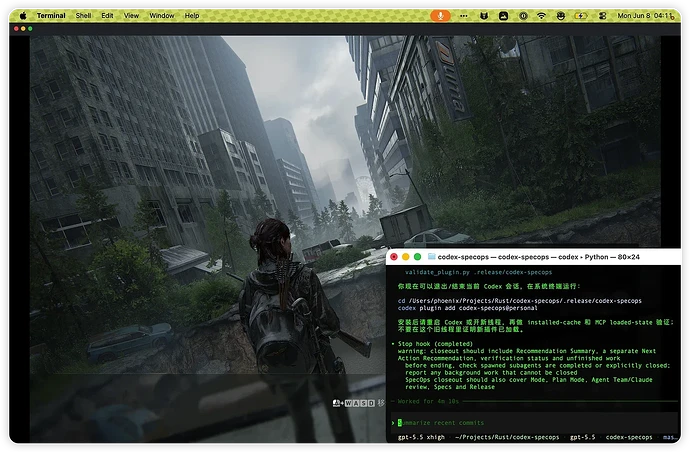
Task: Click the 'report any background work' line
Action: pos(491,372)
